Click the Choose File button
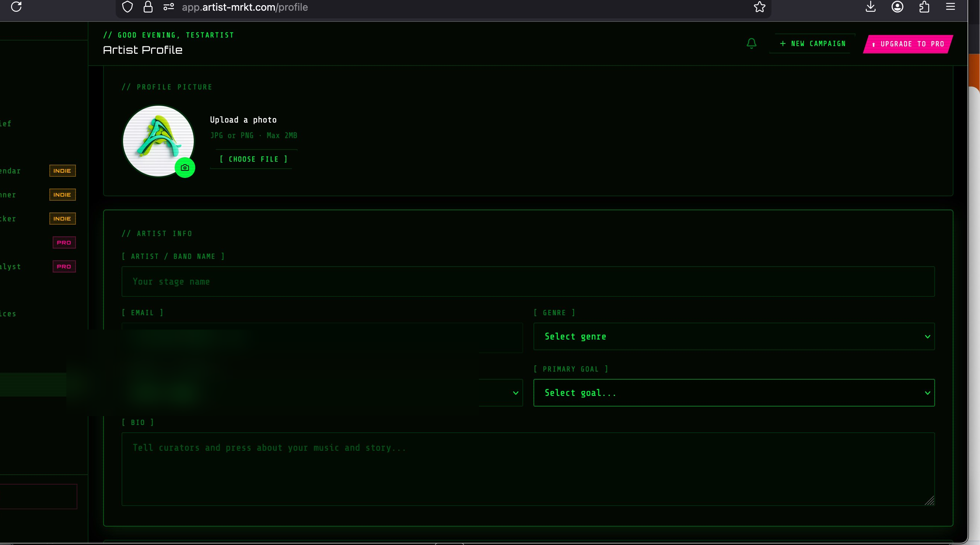The height and width of the screenshot is (545, 980). 254,159
